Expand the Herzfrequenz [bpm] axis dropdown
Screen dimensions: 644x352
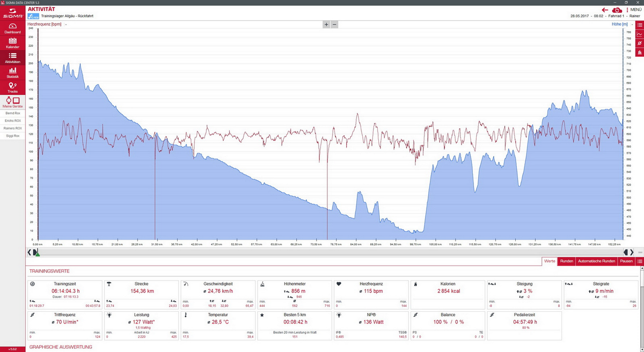66,25
